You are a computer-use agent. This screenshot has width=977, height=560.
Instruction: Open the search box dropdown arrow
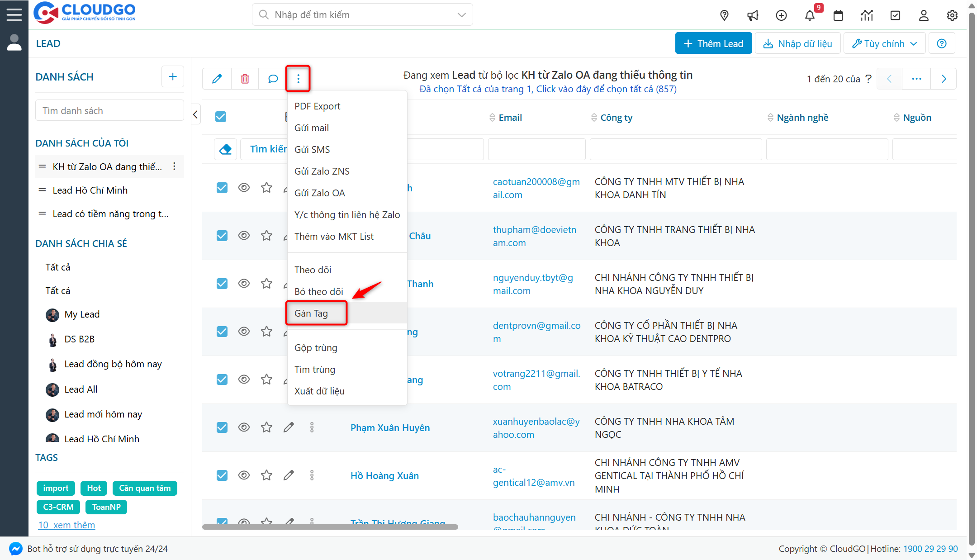point(461,15)
